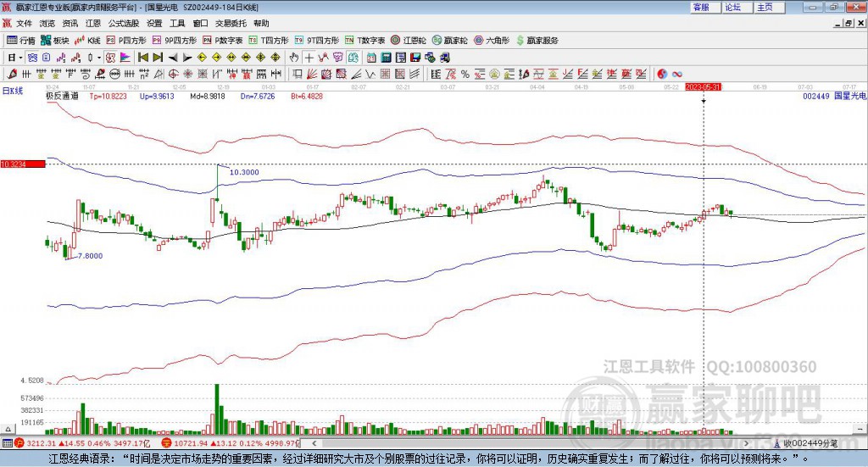868x467 pixels.
Task: Open the 浏览 menu
Action: (x=47, y=23)
